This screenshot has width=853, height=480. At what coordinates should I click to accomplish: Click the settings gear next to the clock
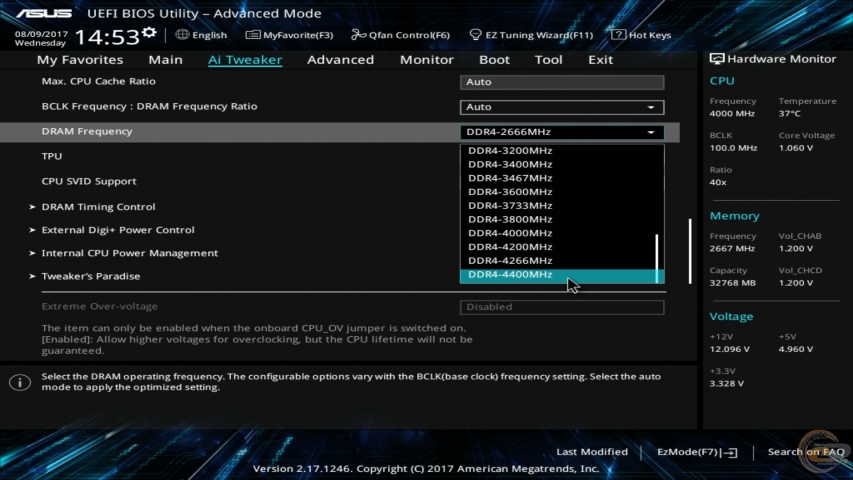149,34
